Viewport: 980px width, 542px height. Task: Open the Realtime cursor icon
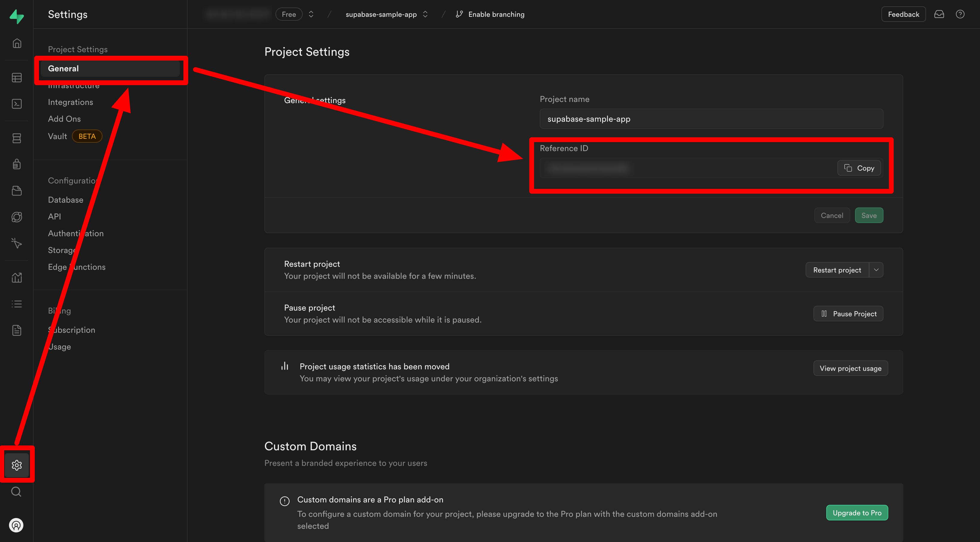tap(17, 243)
